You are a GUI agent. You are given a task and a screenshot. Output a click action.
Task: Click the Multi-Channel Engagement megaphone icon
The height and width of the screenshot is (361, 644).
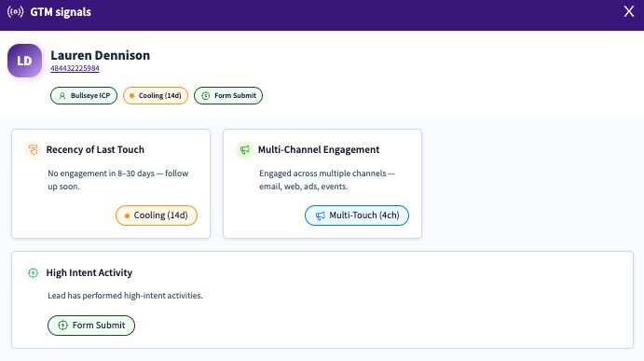245,149
